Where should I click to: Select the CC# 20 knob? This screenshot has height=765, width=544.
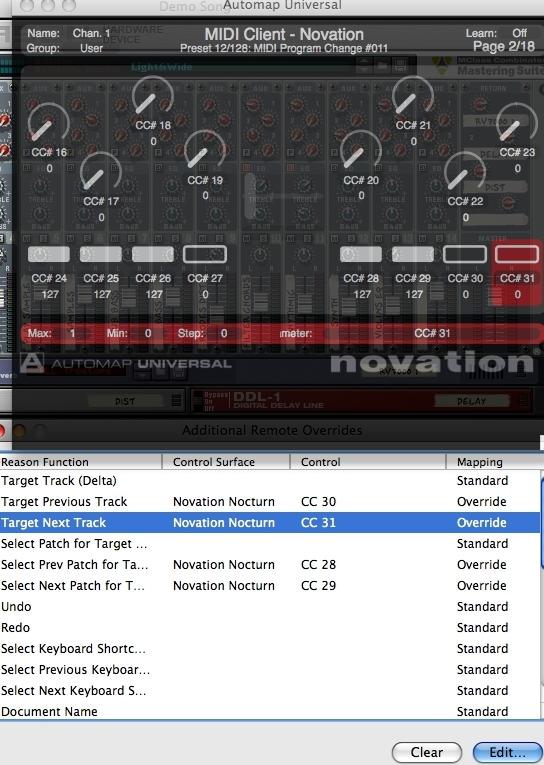pos(361,151)
